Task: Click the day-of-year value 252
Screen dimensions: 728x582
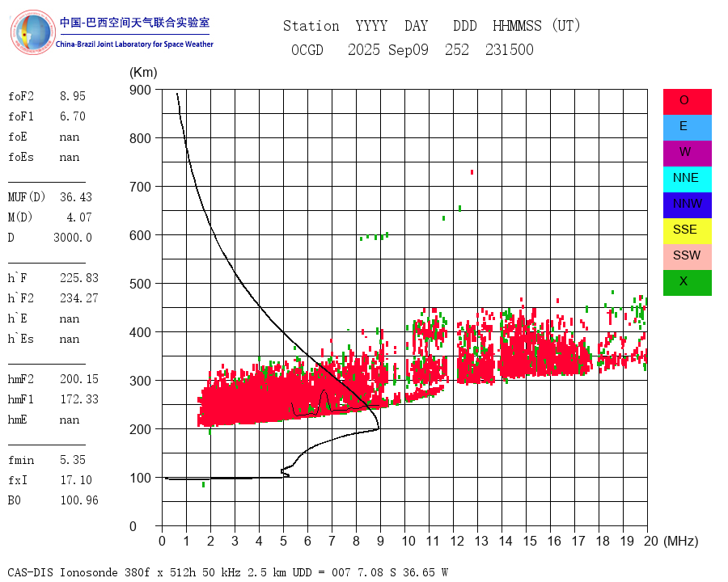Action: pyautogui.click(x=457, y=49)
